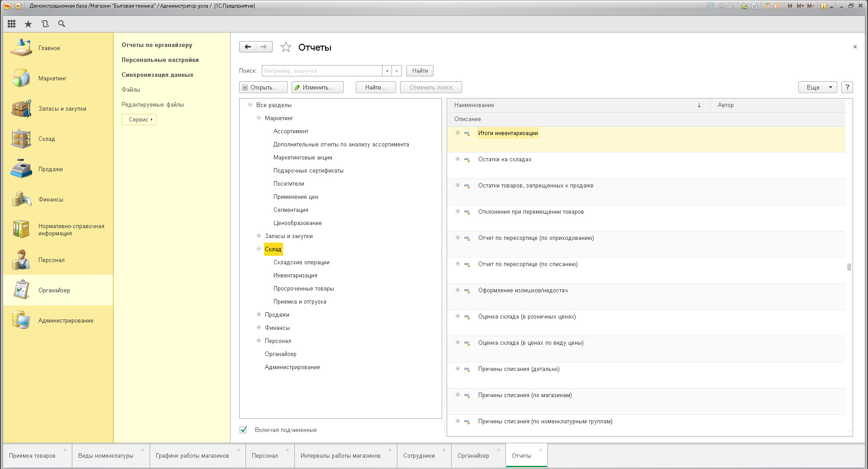This screenshot has width=868, height=469.
Task: Clear the search field with the x button
Action: point(396,71)
